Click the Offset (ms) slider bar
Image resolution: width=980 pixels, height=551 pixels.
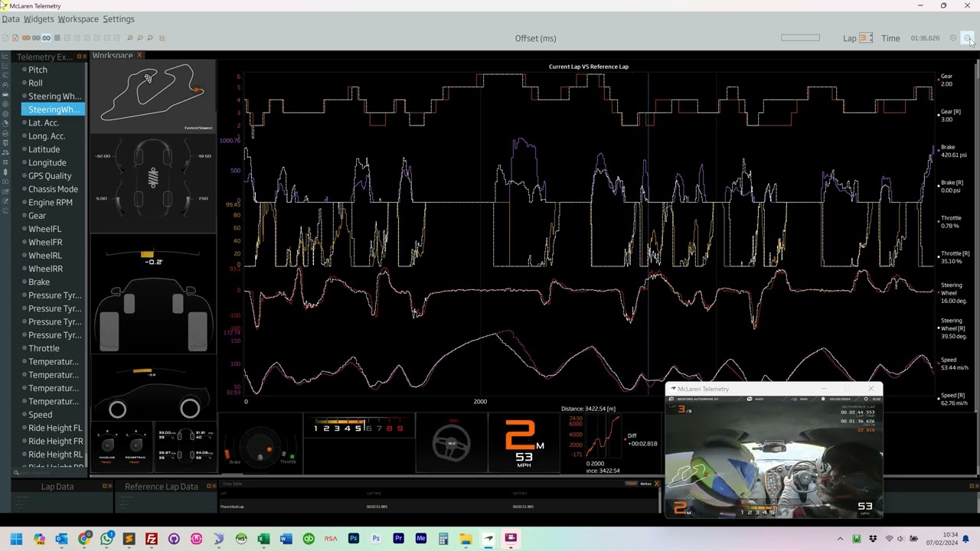click(x=800, y=37)
